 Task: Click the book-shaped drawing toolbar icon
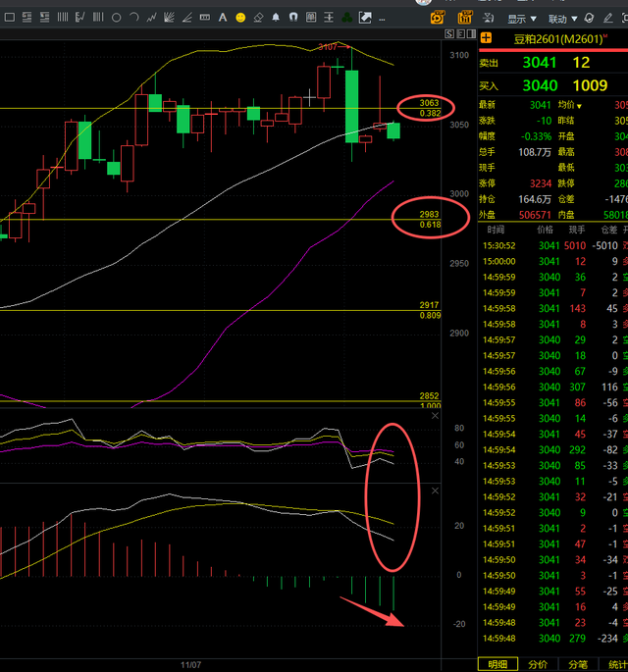point(311,18)
